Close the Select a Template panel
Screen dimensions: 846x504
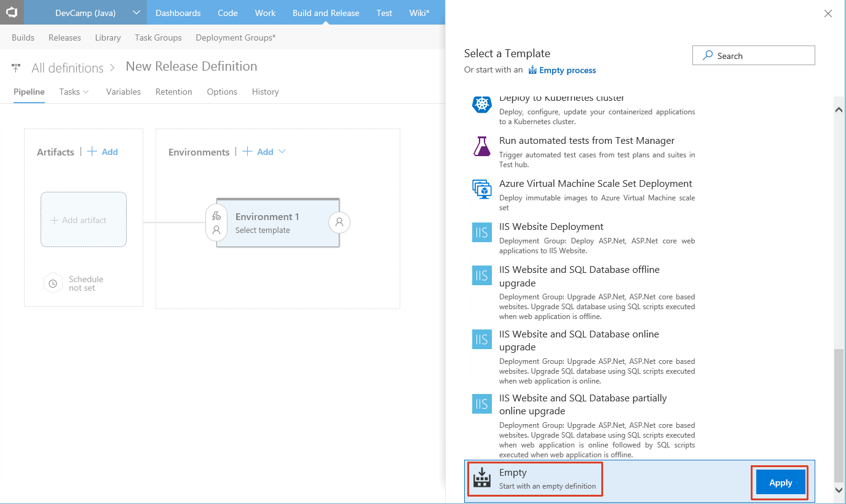[x=828, y=14]
